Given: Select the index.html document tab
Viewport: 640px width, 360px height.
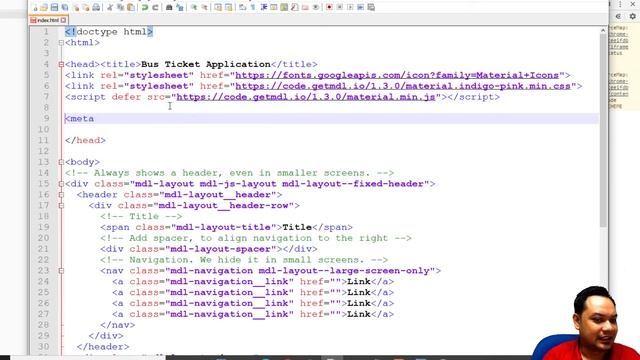Looking at the screenshot, I should (x=48, y=20).
